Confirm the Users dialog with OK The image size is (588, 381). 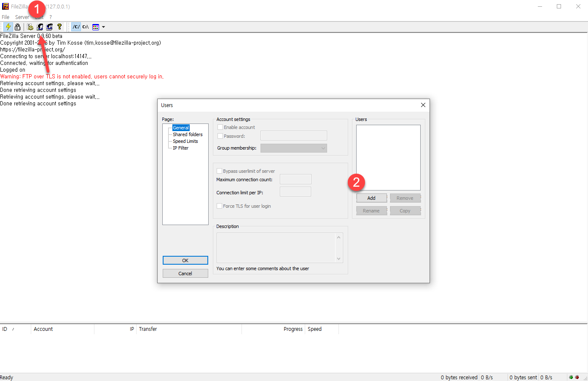[x=185, y=260]
